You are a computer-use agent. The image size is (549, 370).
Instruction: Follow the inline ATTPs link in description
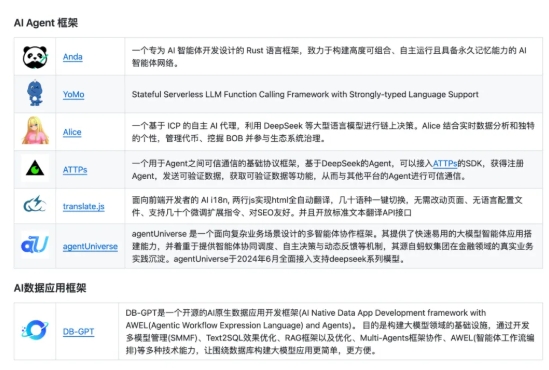coord(445,163)
